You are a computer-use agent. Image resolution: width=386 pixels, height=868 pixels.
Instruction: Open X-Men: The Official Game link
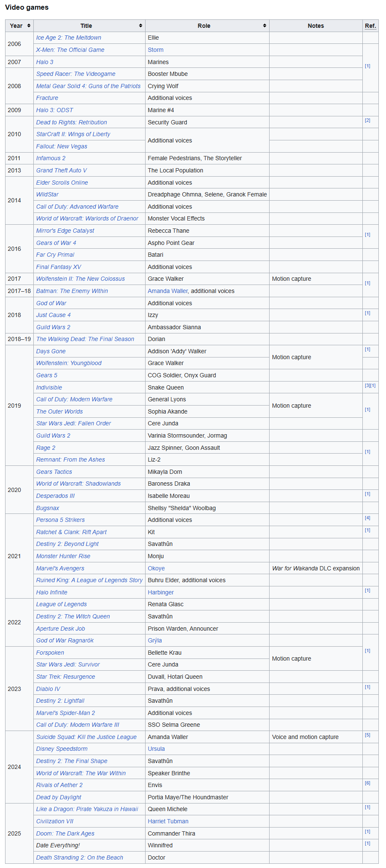pyautogui.click(x=70, y=50)
